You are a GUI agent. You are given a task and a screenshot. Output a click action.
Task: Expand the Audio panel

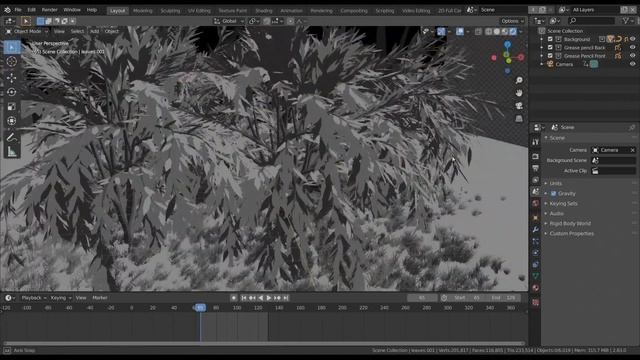click(x=556, y=213)
